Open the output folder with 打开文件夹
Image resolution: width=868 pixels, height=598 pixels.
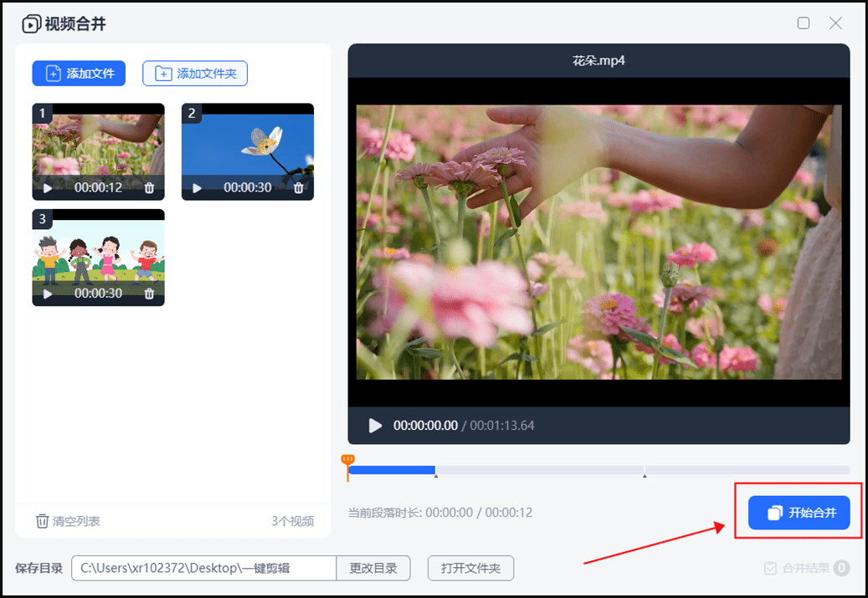[470, 568]
